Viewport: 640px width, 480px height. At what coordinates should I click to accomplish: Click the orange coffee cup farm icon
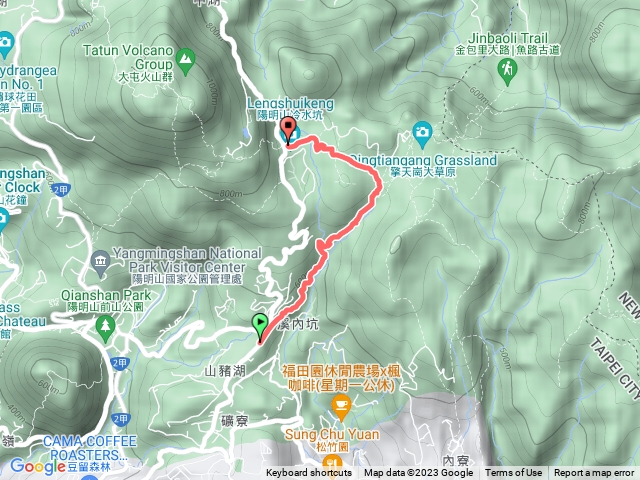341,407
